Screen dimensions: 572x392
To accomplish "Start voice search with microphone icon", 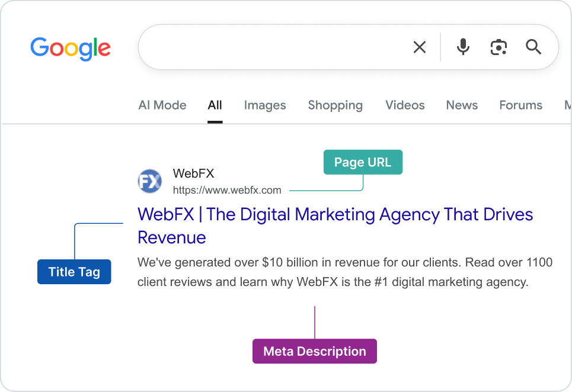I will pyautogui.click(x=463, y=47).
